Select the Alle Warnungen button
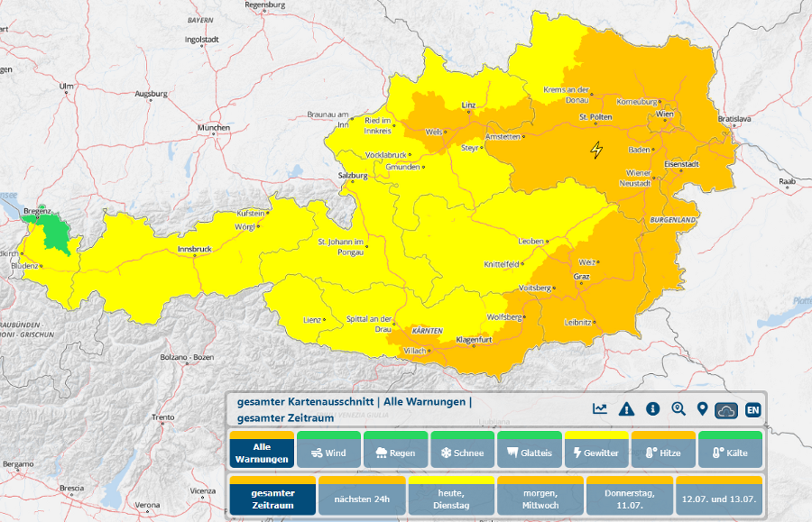Image resolution: width=812 pixels, height=522 pixels. click(x=262, y=452)
